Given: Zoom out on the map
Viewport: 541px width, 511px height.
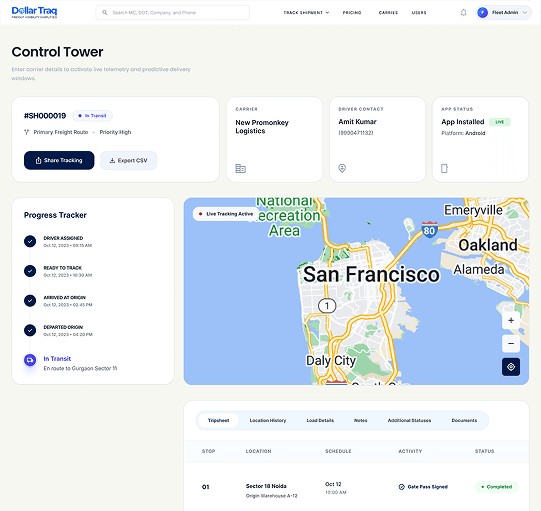Looking at the screenshot, I should [x=511, y=343].
